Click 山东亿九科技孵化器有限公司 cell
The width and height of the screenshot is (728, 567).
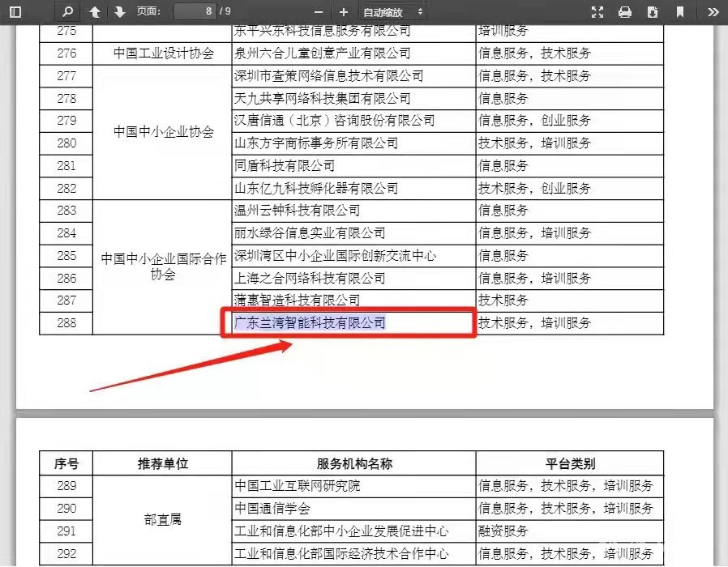click(x=353, y=189)
